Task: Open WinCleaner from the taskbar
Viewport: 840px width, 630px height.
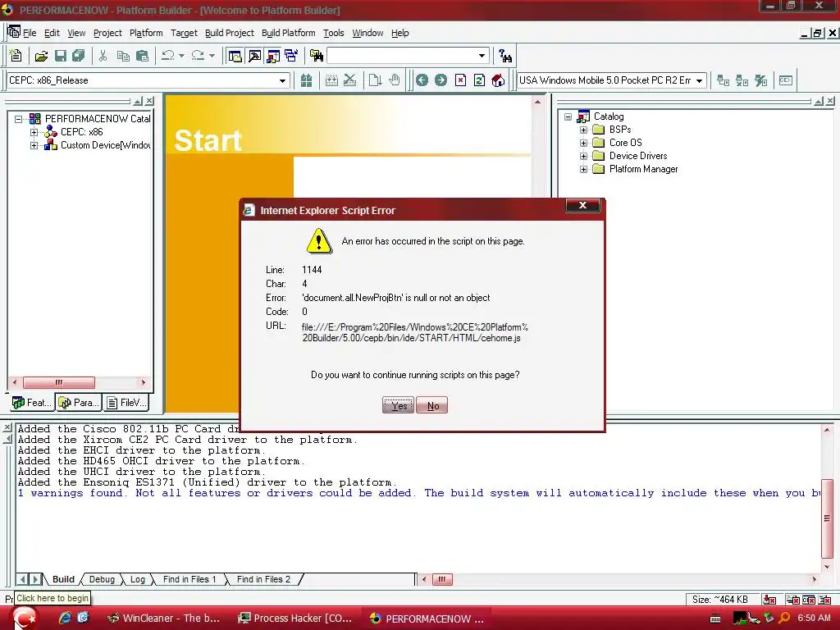Action: pyautogui.click(x=164, y=619)
